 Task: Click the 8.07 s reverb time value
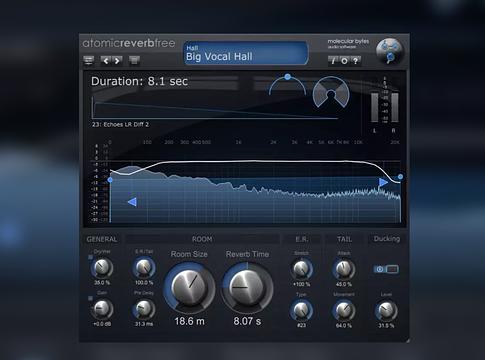tap(247, 321)
